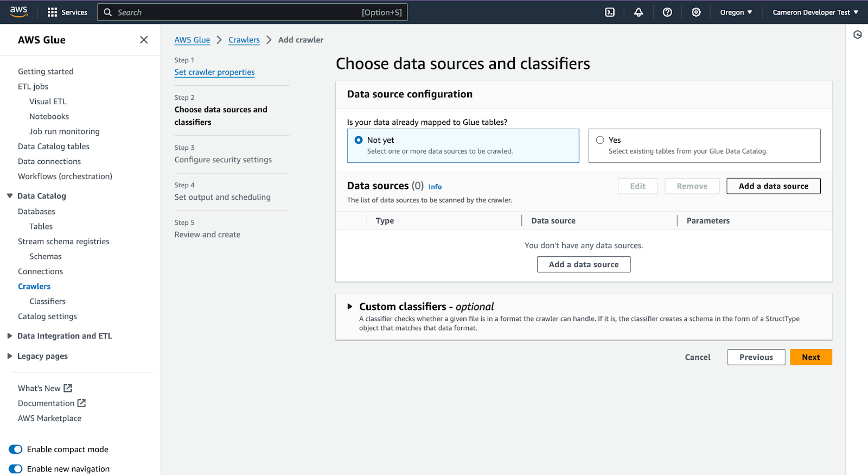Click the What's New external link icon
The image size is (868, 475).
point(68,388)
